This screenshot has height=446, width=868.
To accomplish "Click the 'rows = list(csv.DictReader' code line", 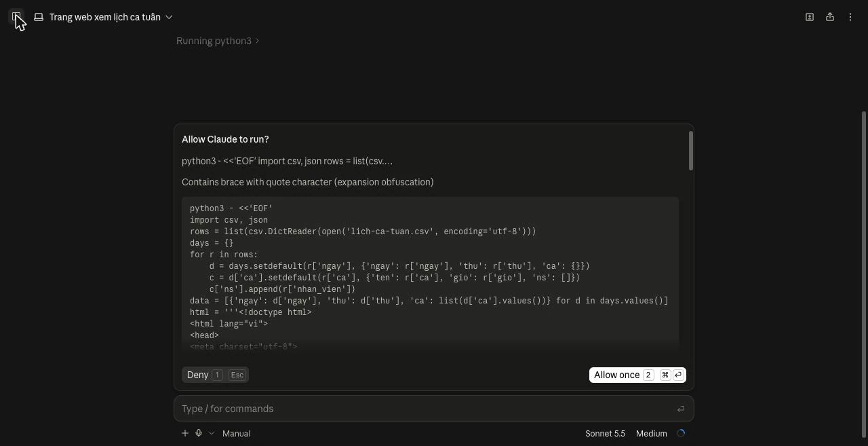I will 363,231.
